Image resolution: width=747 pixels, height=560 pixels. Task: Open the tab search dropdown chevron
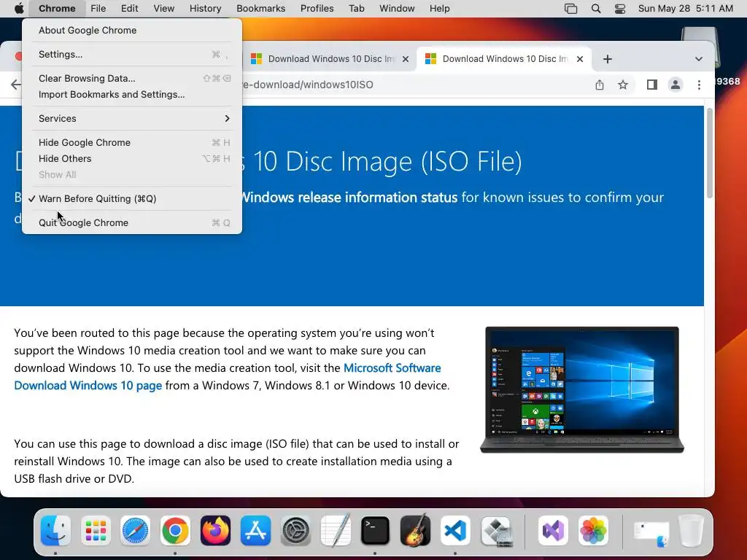click(698, 59)
